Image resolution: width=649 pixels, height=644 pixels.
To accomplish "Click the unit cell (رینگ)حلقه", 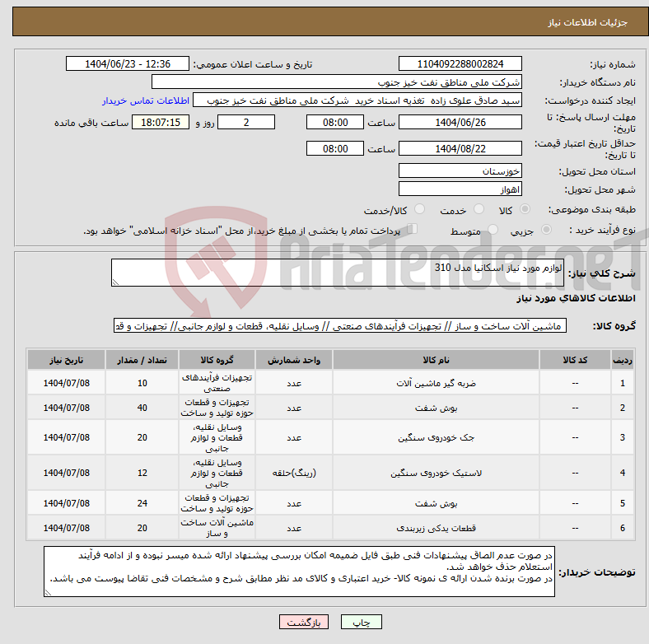I will 294,473.
